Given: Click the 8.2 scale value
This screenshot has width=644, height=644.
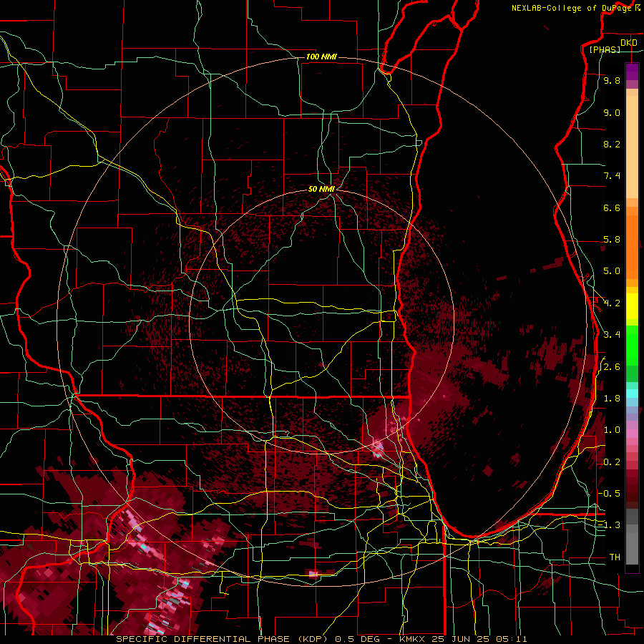Looking at the screenshot, I should coord(612,144).
